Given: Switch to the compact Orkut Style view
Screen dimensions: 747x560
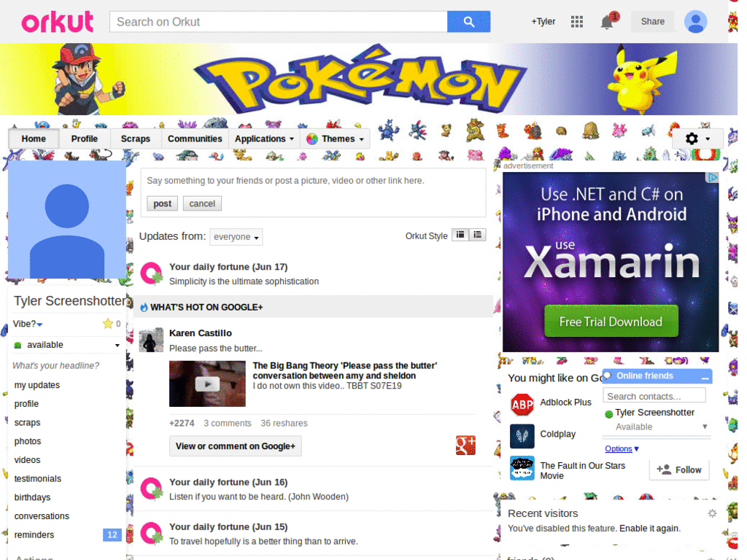Looking at the screenshot, I should [x=460, y=235].
